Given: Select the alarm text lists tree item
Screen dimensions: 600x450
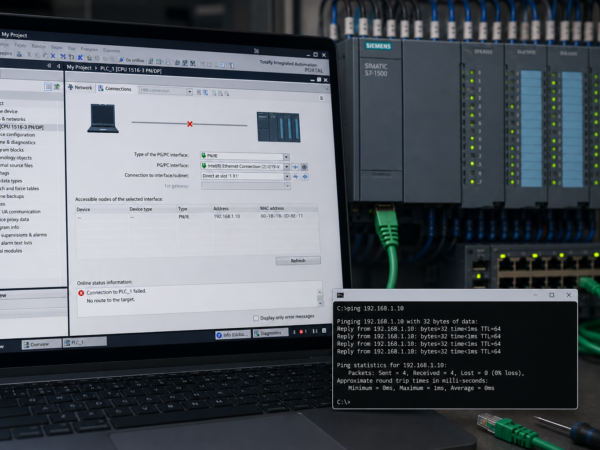Looking at the screenshot, I should [x=16, y=243].
